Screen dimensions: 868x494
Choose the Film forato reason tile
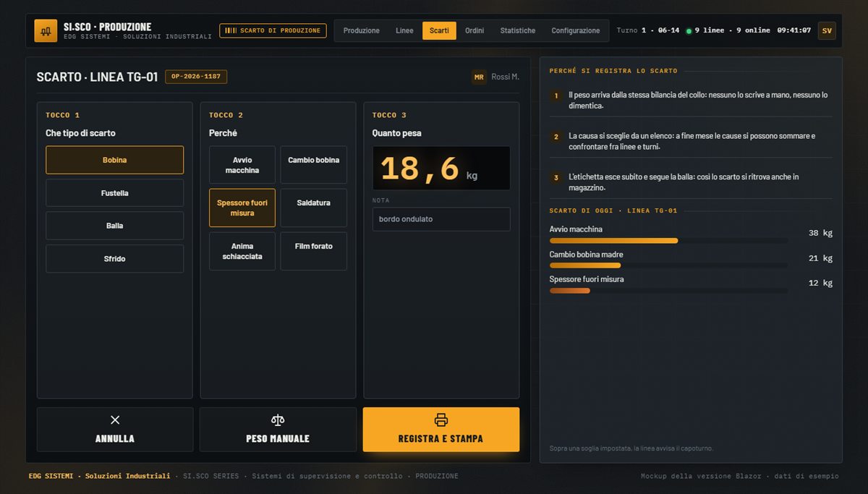[314, 251]
